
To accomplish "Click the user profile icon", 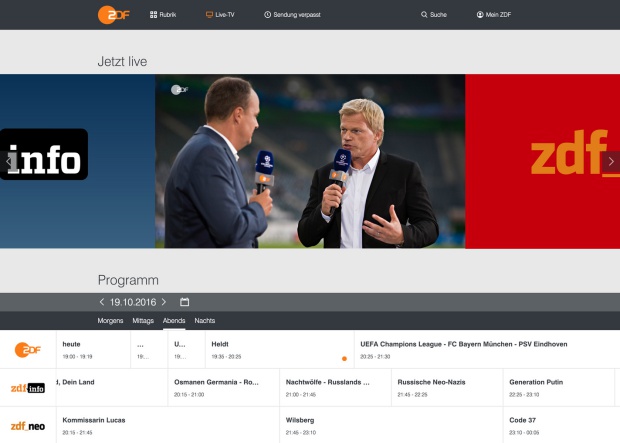I will (x=480, y=15).
